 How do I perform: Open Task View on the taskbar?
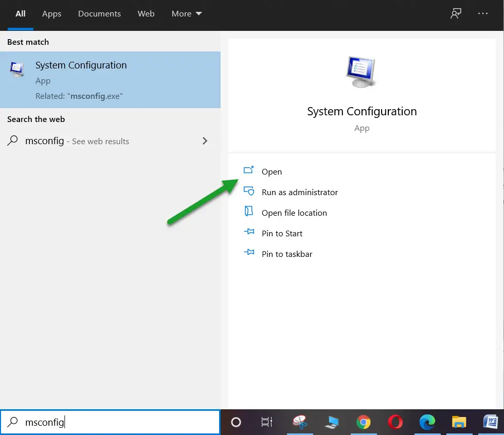267,422
